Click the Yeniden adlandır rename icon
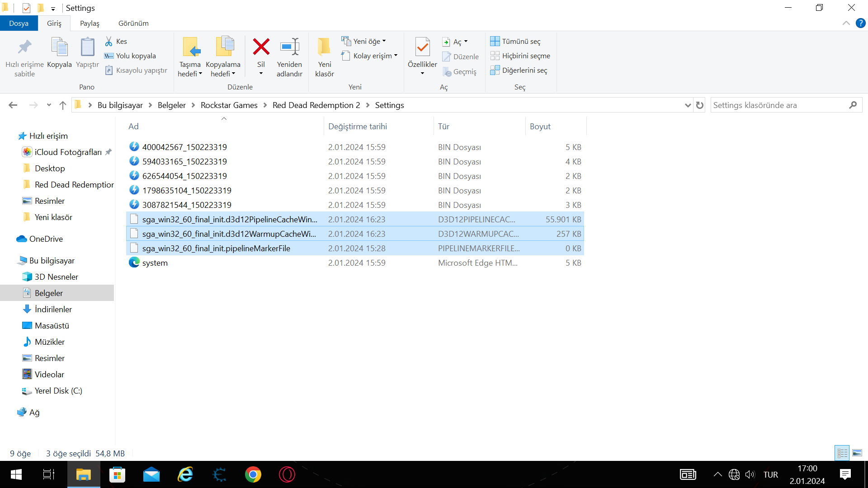The width and height of the screenshot is (868, 488). coord(289,47)
